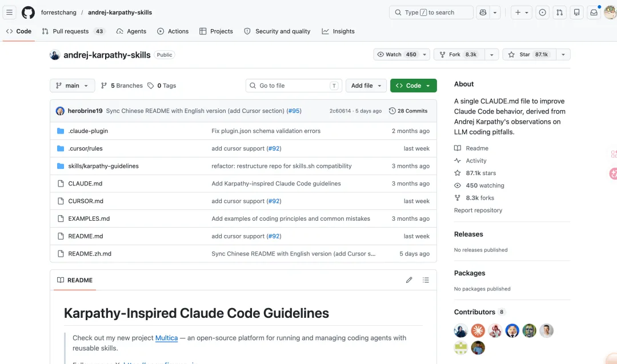
Task: Open the GitHub global navigation hamburger menu
Action: point(9,13)
